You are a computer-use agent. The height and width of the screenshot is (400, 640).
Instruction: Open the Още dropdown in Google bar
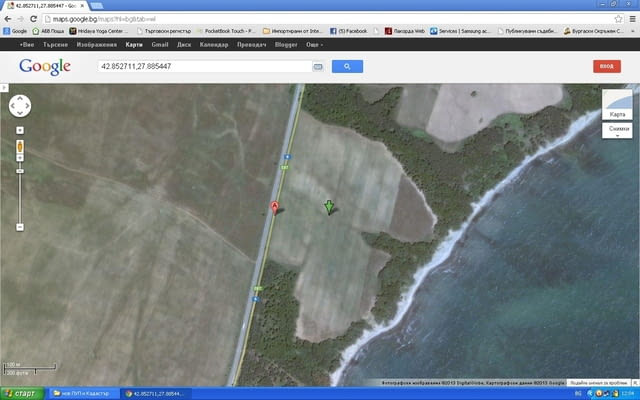[x=314, y=45]
